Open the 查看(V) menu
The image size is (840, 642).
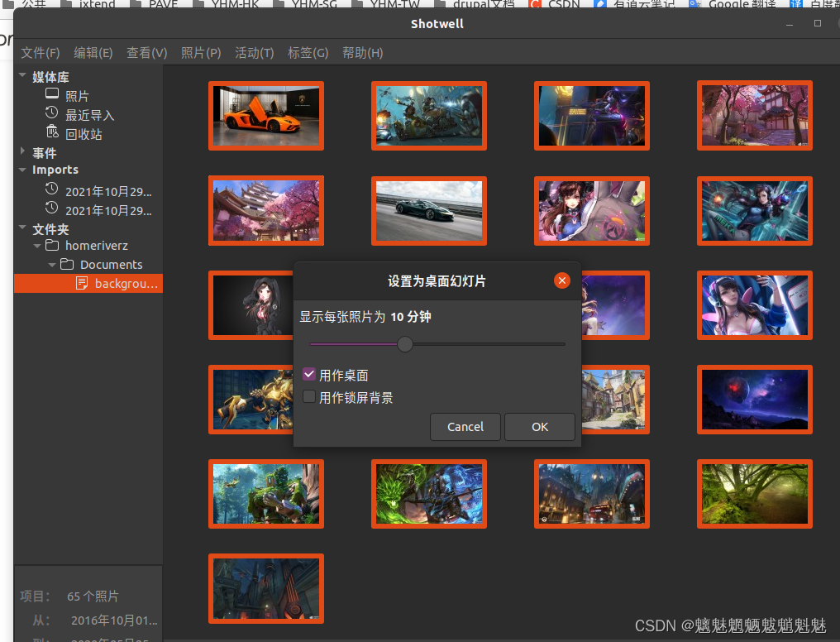[147, 53]
